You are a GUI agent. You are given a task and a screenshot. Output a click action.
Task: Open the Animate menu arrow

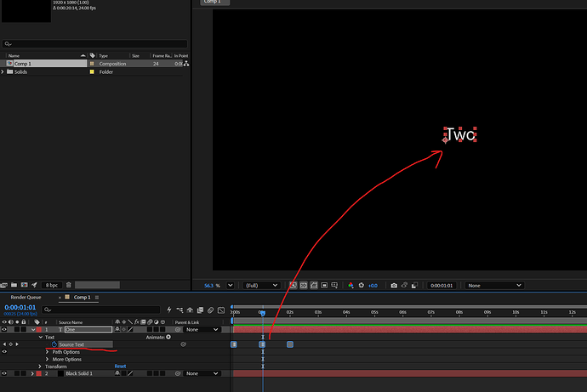(168, 337)
